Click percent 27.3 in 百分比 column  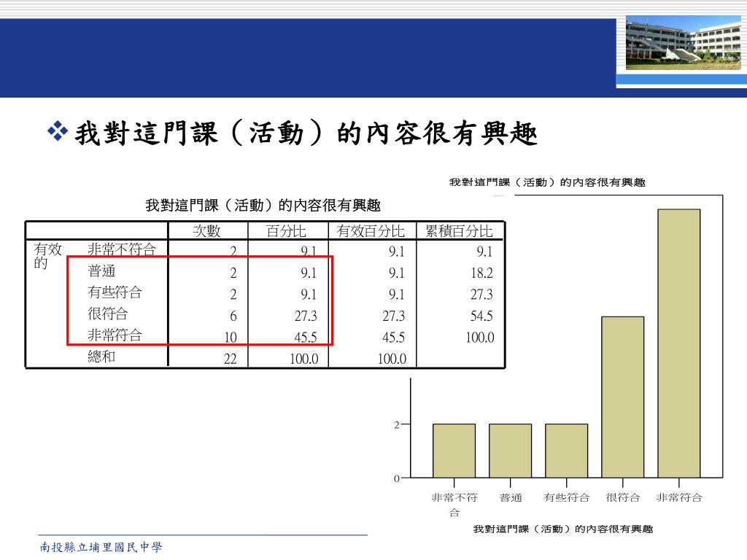[x=306, y=316]
